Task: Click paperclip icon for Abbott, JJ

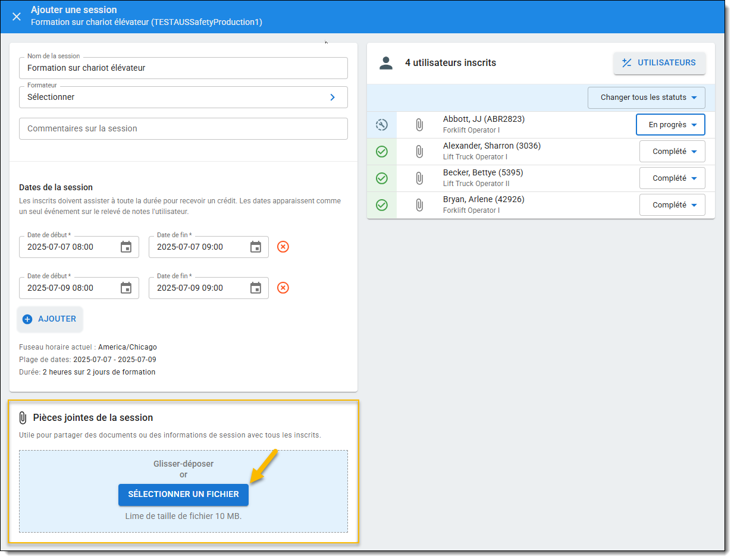Action: 419,125
